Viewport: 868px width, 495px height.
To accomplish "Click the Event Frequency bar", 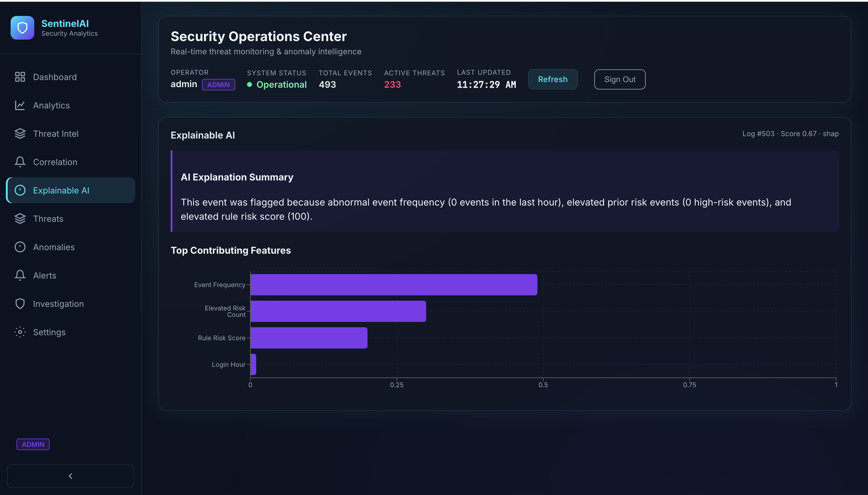I will point(394,285).
